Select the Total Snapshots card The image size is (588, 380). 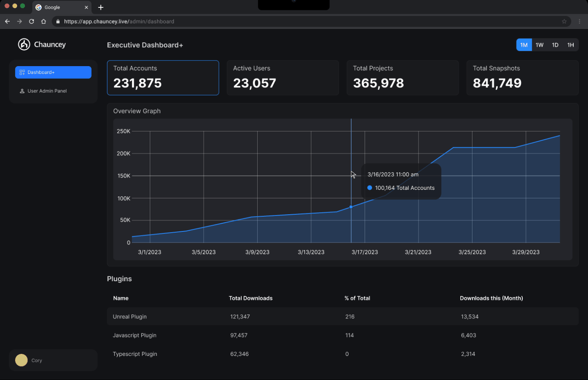pyautogui.click(x=523, y=78)
